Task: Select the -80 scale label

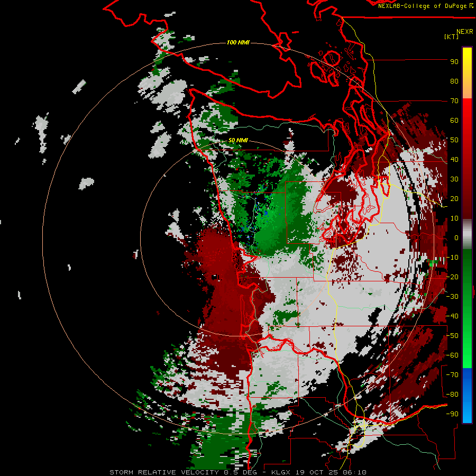Action: coord(452,395)
